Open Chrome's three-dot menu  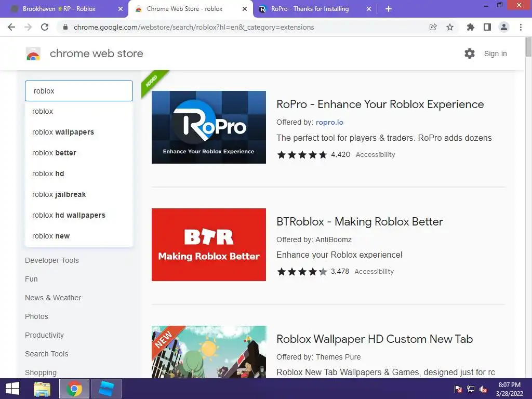pos(521,27)
